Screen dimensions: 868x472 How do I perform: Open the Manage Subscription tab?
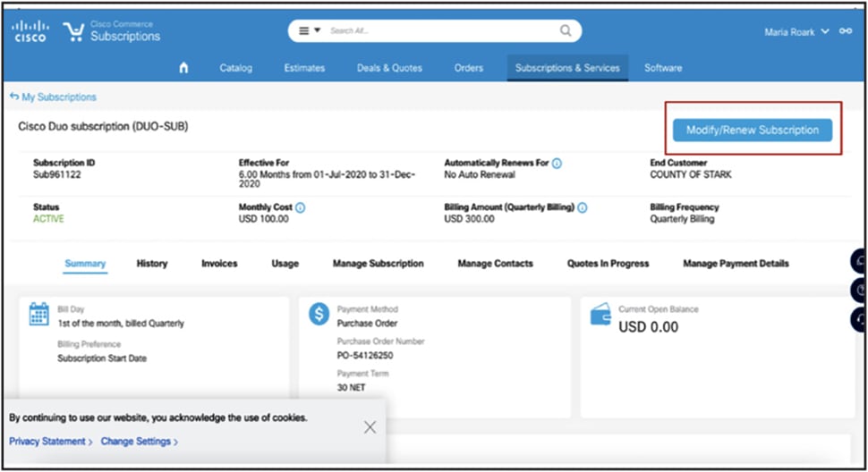tap(379, 264)
